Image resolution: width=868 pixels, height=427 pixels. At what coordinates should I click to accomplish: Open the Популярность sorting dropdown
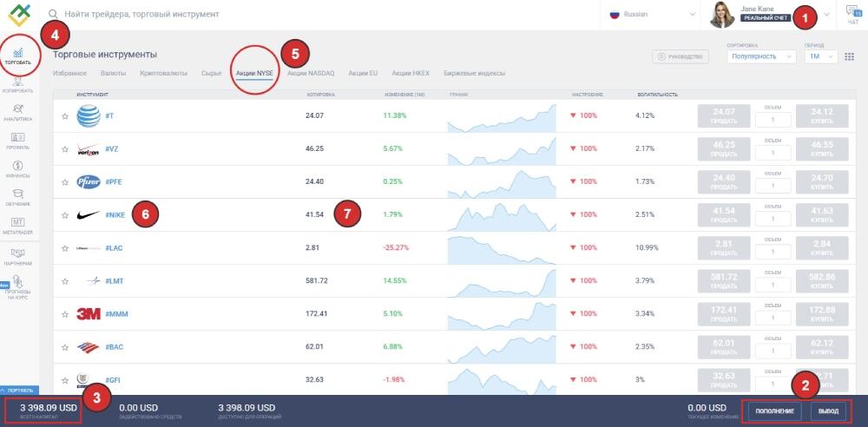[x=761, y=56]
